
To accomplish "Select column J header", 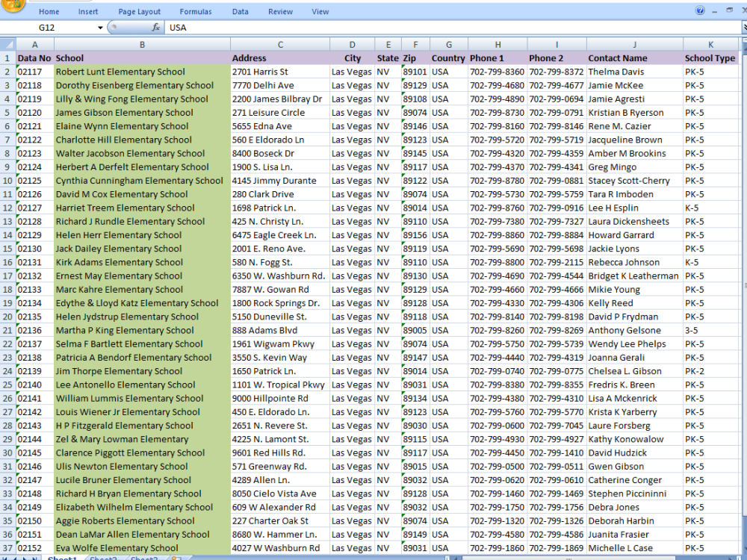I will pos(634,45).
